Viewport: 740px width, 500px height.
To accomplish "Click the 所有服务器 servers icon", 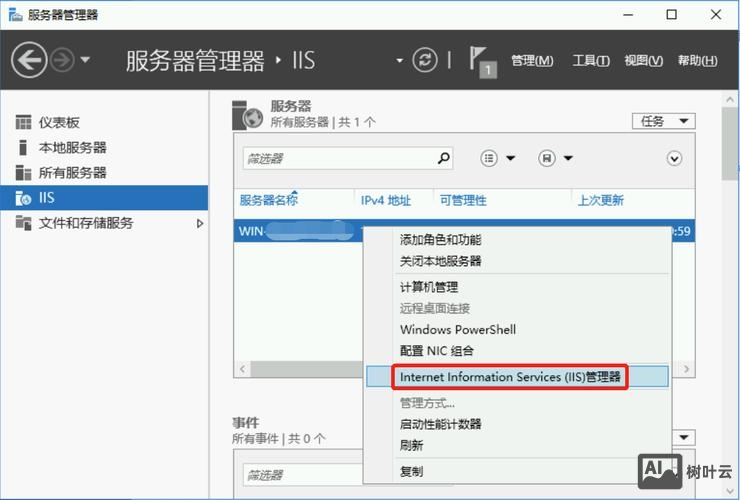I will (x=23, y=173).
